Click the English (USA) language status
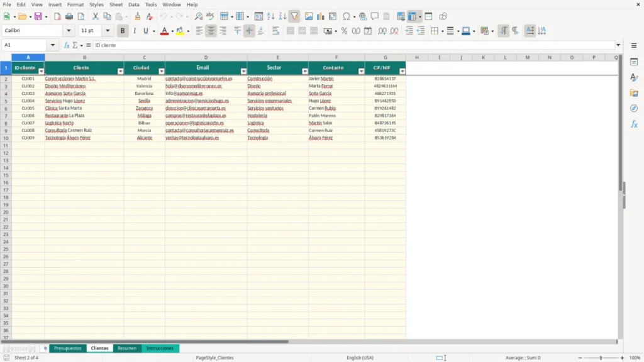This screenshot has height=362, width=644. pos(360,358)
